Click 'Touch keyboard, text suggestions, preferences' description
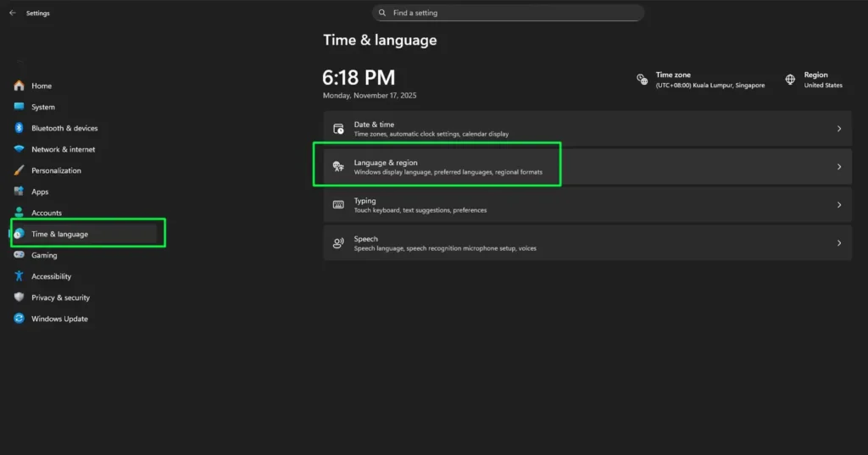 click(x=420, y=210)
